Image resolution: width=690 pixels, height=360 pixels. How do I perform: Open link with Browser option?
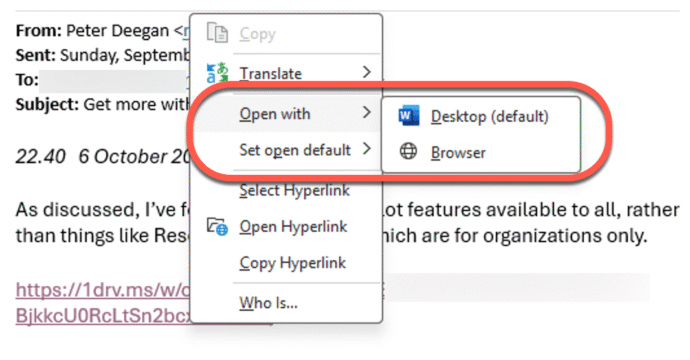(x=481, y=152)
